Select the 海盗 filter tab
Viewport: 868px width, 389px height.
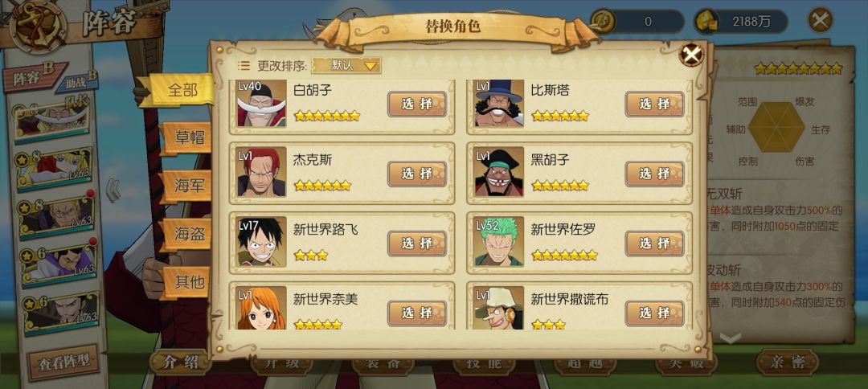pyautogui.click(x=187, y=234)
